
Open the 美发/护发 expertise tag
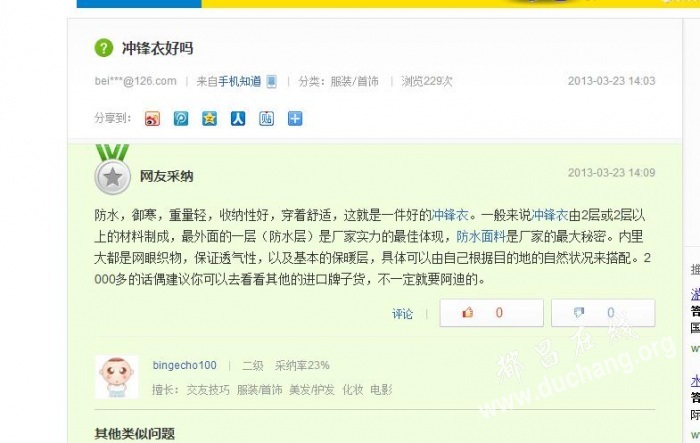click(312, 390)
